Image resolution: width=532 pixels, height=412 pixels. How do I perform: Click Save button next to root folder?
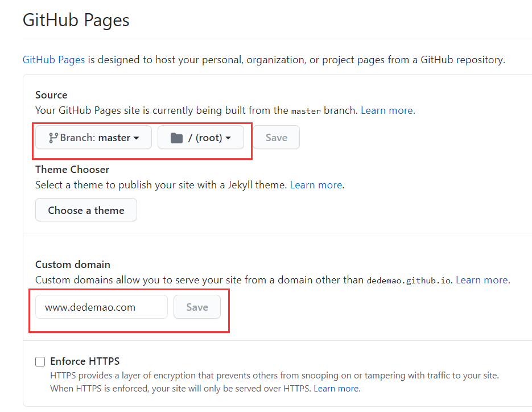tap(276, 138)
